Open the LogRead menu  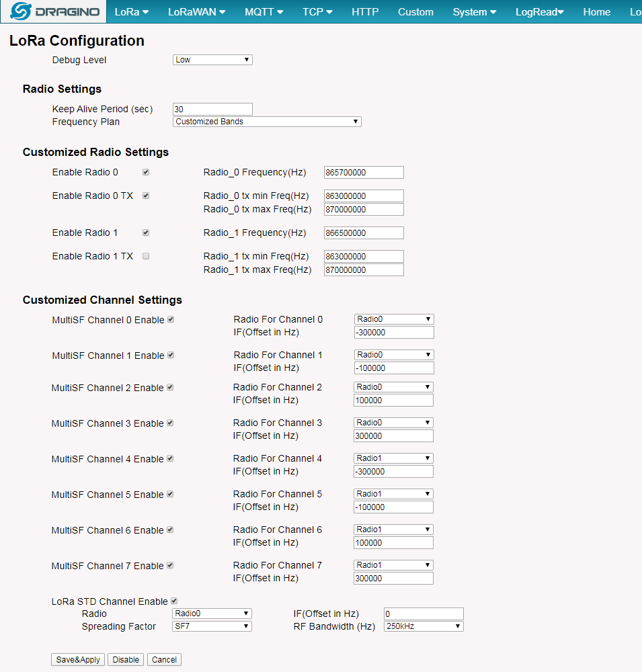pyautogui.click(x=540, y=12)
